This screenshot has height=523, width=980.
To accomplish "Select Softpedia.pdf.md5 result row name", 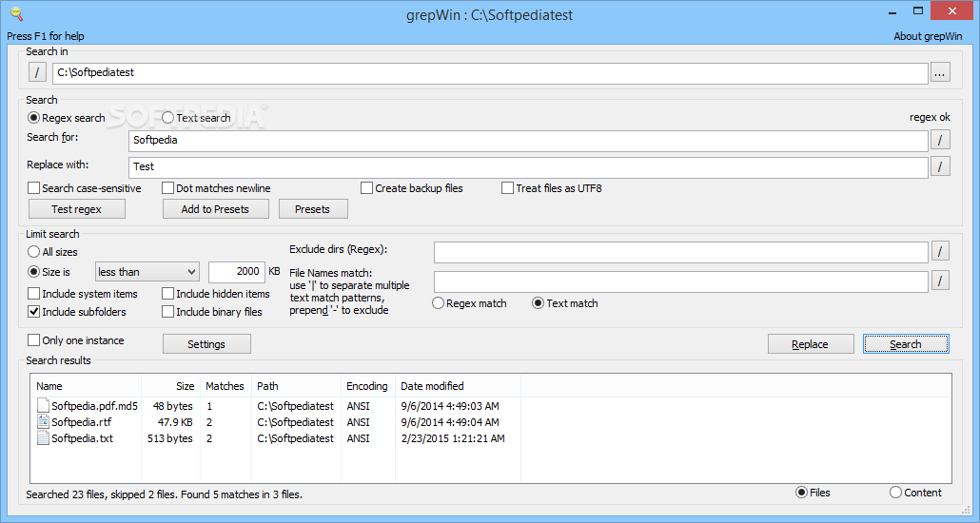I will pos(94,406).
